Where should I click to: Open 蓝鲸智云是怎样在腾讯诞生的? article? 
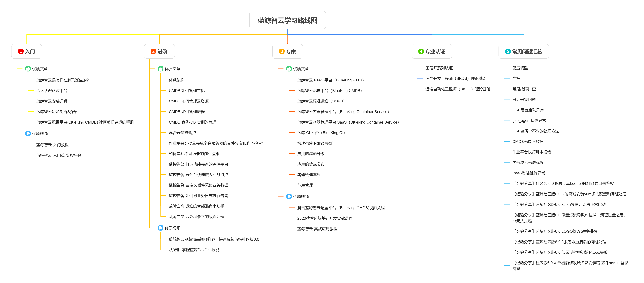(62, 80)
